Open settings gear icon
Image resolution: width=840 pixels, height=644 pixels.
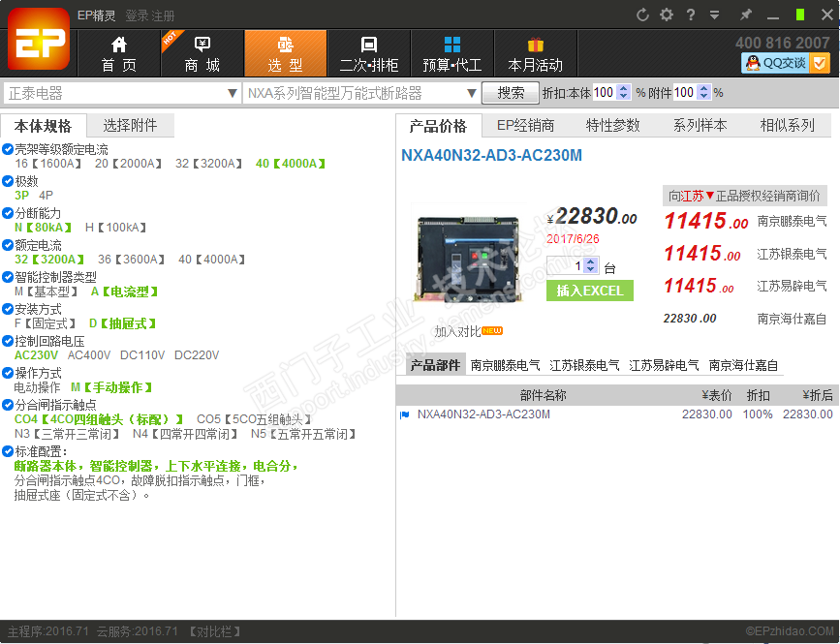tap(667, 15)
